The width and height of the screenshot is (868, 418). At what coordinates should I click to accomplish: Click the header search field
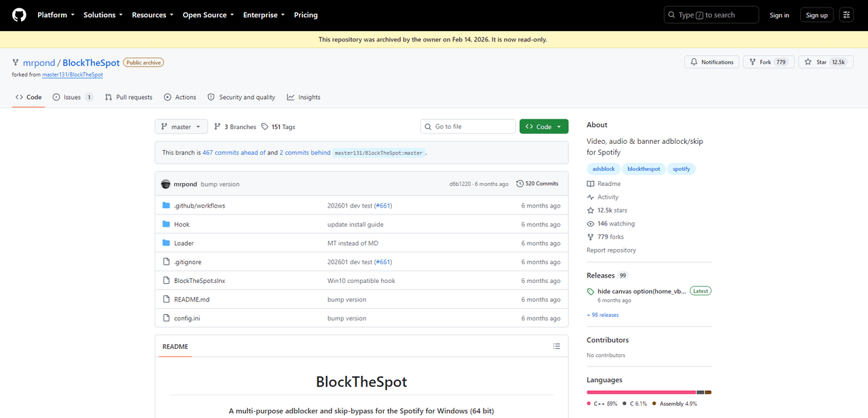(x=711, y=15)
